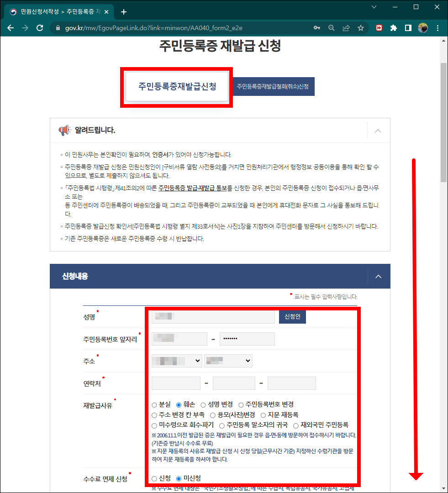Reload the page in the browser

point(40,28)
